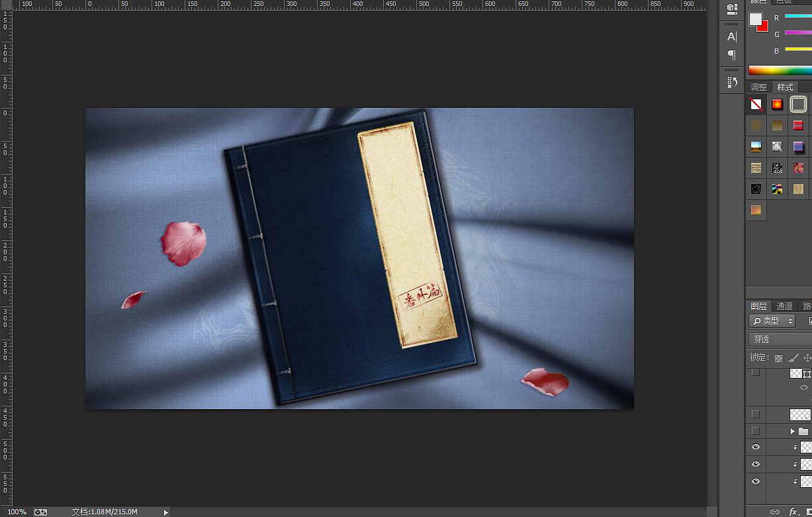The height and width of the screenshot is (517, 812).
Task: Toggle the layer effects eye icon
Action: pos(804,387)
